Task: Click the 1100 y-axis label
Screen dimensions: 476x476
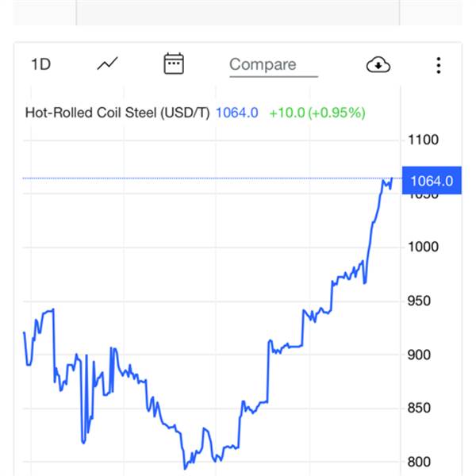Action: (x=423, y=140)
